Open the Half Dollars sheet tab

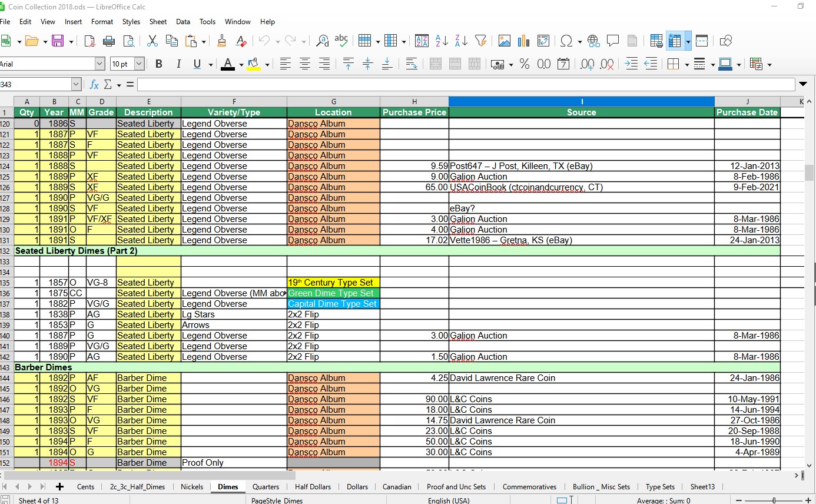313,487
